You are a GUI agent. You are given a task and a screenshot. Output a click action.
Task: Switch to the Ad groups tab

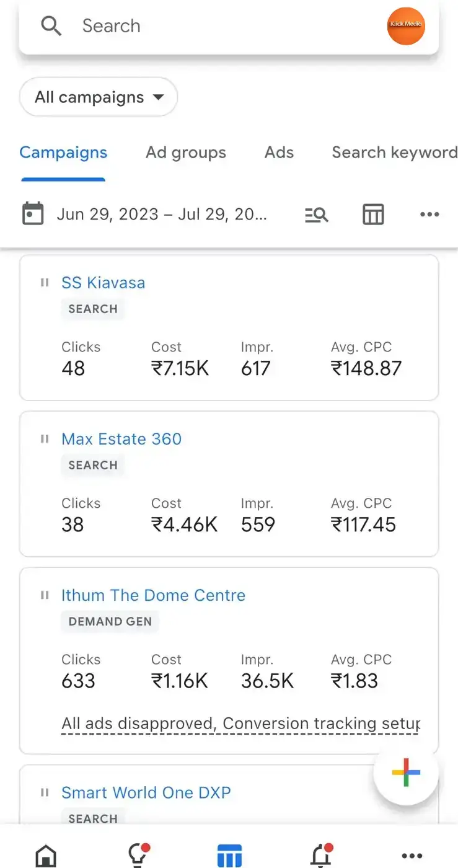186,153
